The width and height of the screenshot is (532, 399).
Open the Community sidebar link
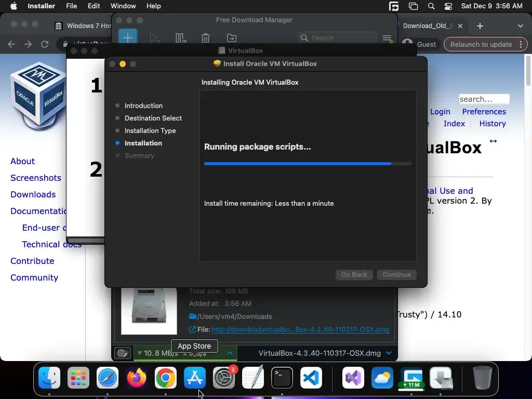tap(34, 277)
